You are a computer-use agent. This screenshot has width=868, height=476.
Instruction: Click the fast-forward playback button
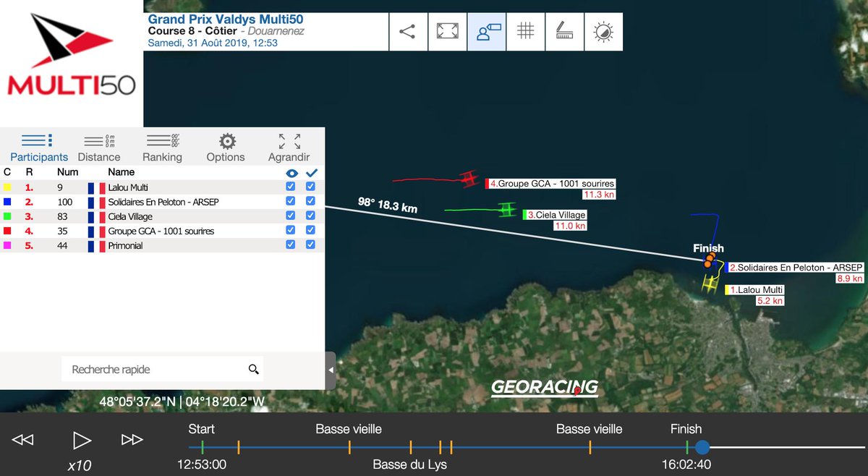click(x=132, y=439)
